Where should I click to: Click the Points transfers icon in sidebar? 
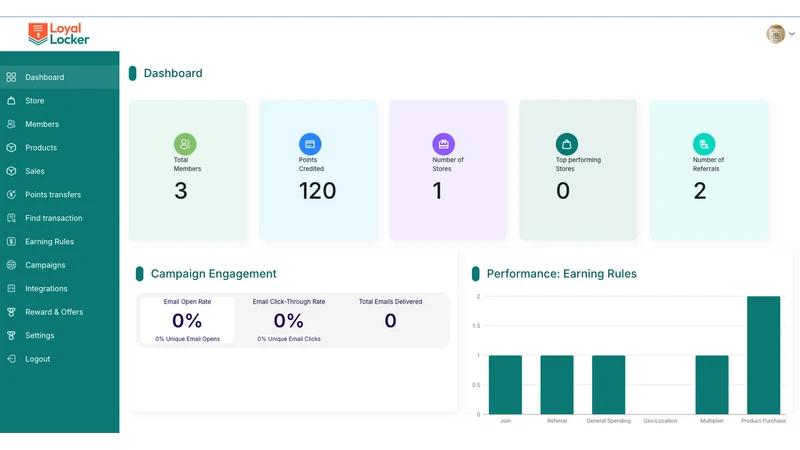pyautogui.click(x=11, y=194)
